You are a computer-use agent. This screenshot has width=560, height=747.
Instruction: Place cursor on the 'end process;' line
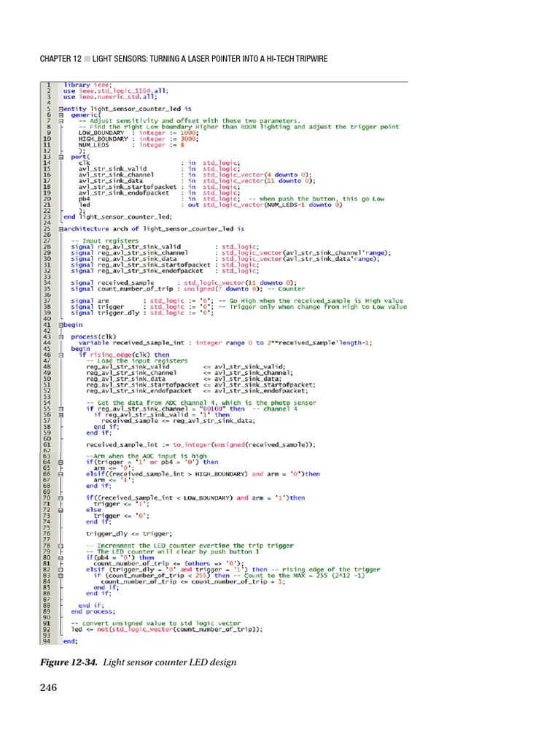click(93, 611)
